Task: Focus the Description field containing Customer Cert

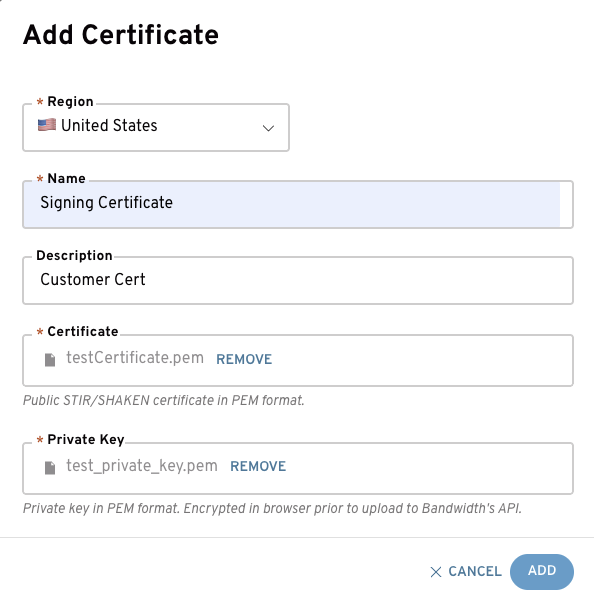Action: tap(298, 280)
